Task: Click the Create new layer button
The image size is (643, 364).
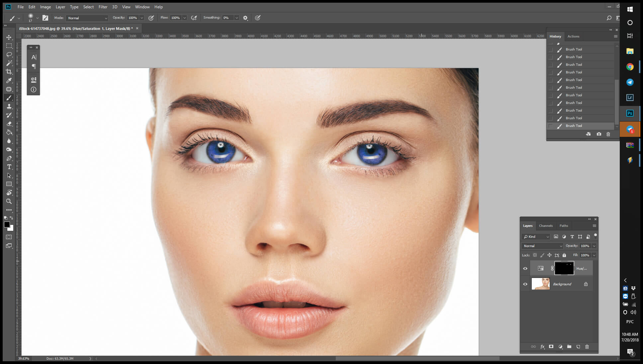Action: tap(578, 347)
